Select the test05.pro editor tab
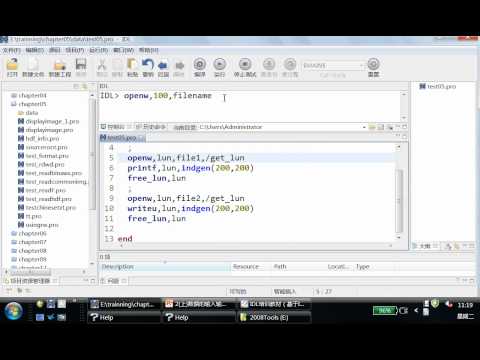The image size is (480, 360). click(x=122, y=138)
